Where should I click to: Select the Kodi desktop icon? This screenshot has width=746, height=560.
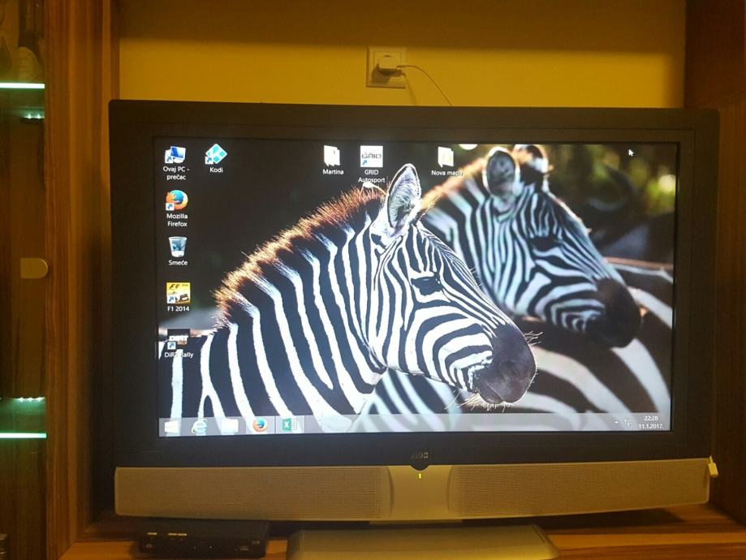pyautogui.click(x=216, y=158)
